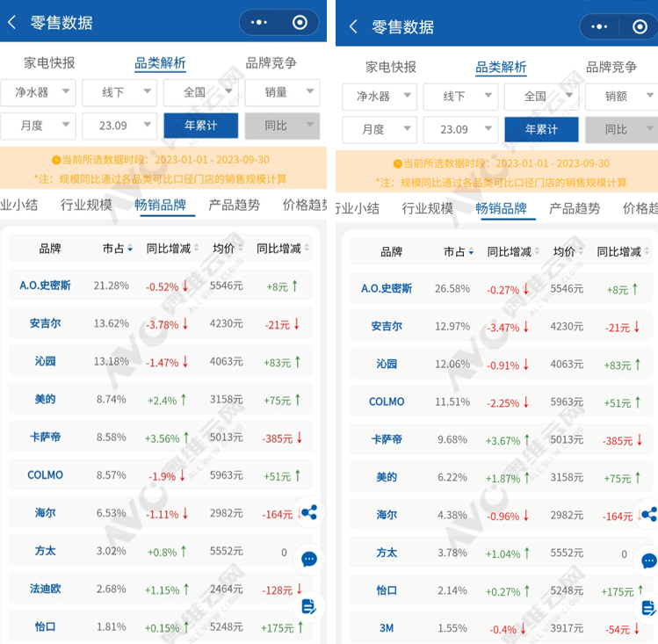Click 怡口 brand in left table
658x644 pixels.
pyautogui.click(x=45, y=626)
